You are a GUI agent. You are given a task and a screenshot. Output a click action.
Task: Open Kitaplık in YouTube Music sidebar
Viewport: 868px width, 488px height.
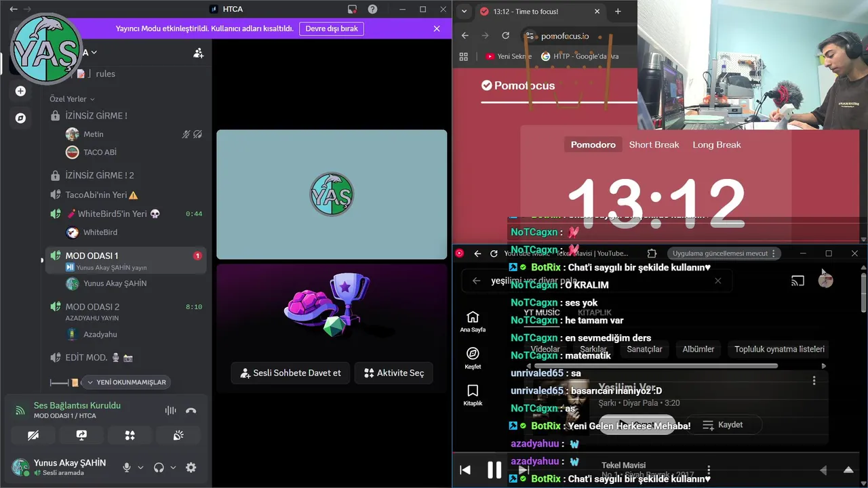click(473, 395)
